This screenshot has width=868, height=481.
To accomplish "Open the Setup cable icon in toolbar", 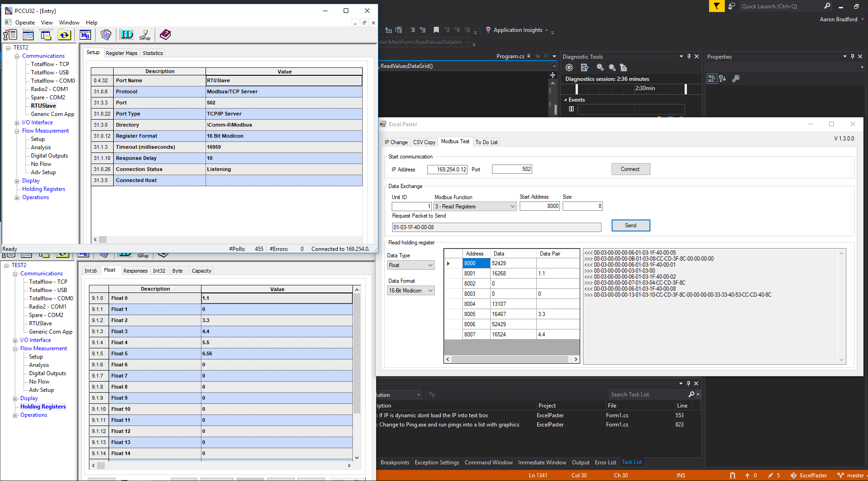I will pyautogui.click(x=145, y=35).
